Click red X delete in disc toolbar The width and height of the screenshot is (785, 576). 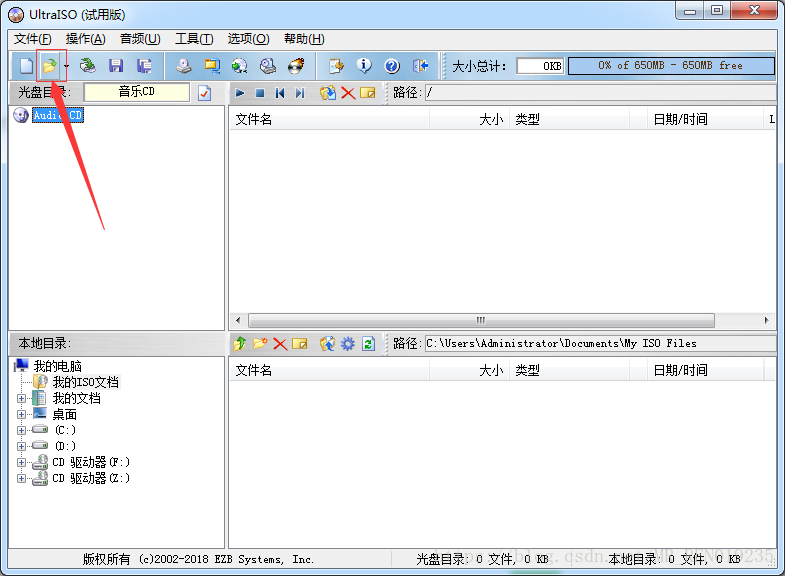point(348,93)
